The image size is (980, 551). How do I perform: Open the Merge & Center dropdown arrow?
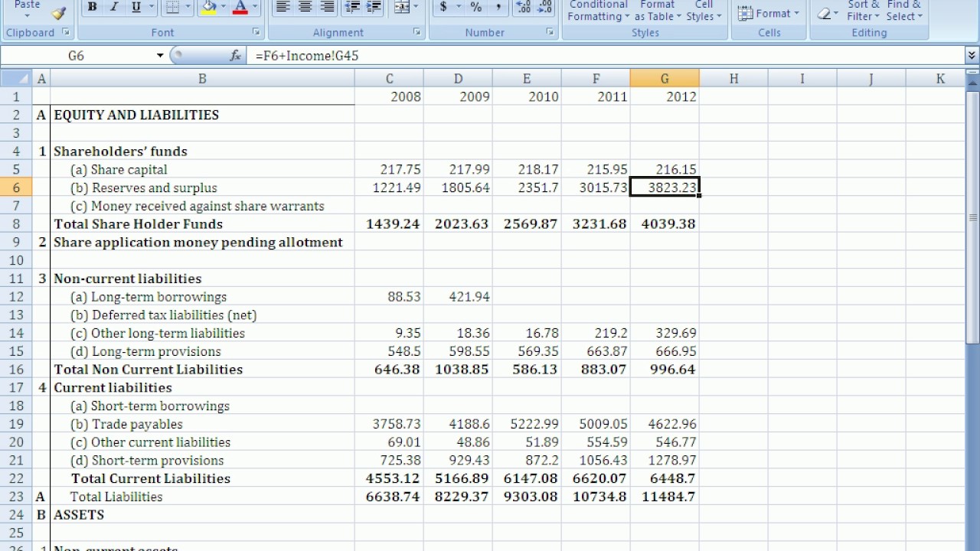point(416,8)
